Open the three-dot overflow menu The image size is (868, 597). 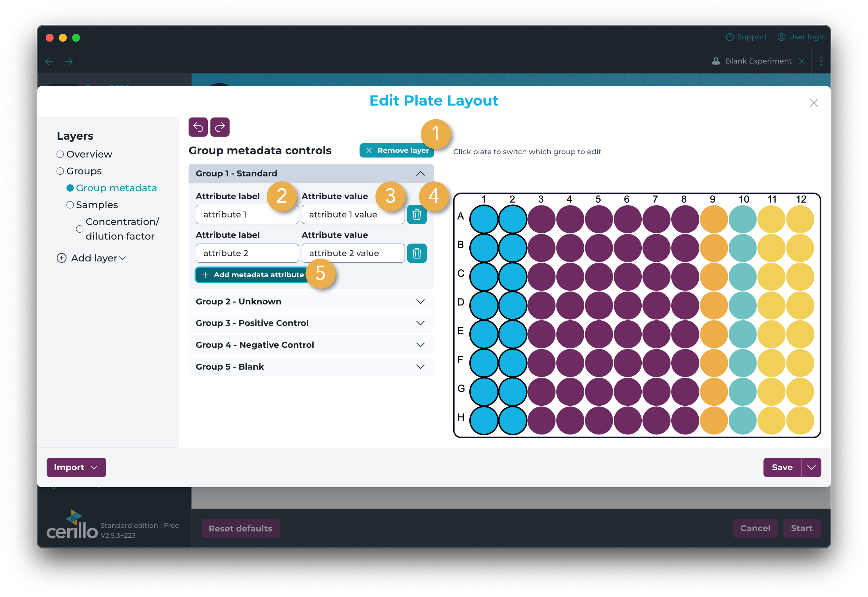(821, 61)
